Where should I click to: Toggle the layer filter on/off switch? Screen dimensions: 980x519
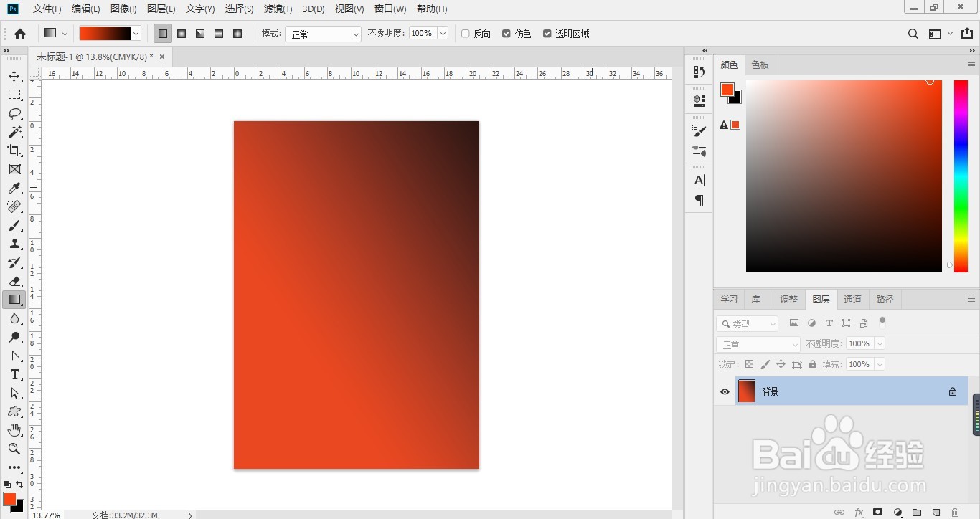(882, 320)
